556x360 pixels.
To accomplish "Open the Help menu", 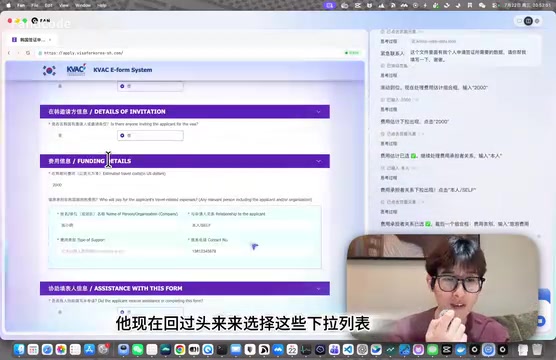I will pyautogui.click(x=102, y=5).
